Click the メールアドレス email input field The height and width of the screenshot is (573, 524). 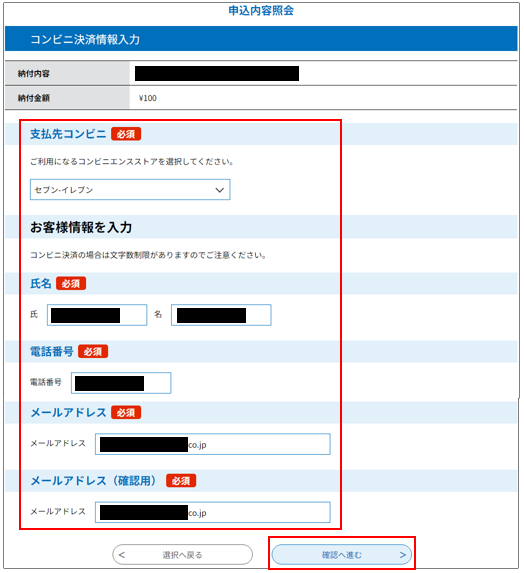(213, 444)
